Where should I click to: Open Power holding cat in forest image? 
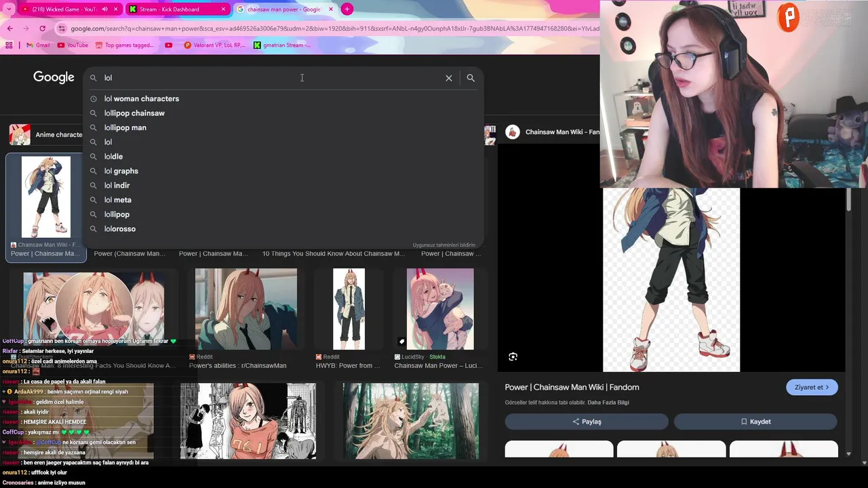[x=411, y=421]
